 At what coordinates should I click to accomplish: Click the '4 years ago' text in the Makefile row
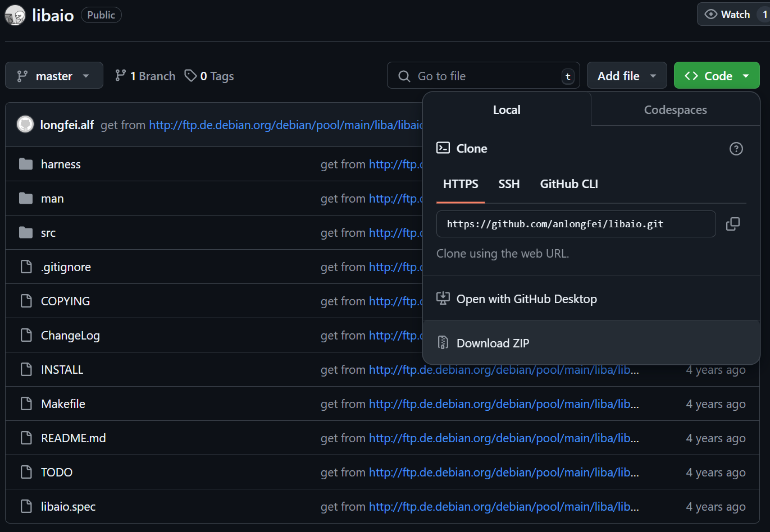tap(716, 403)
